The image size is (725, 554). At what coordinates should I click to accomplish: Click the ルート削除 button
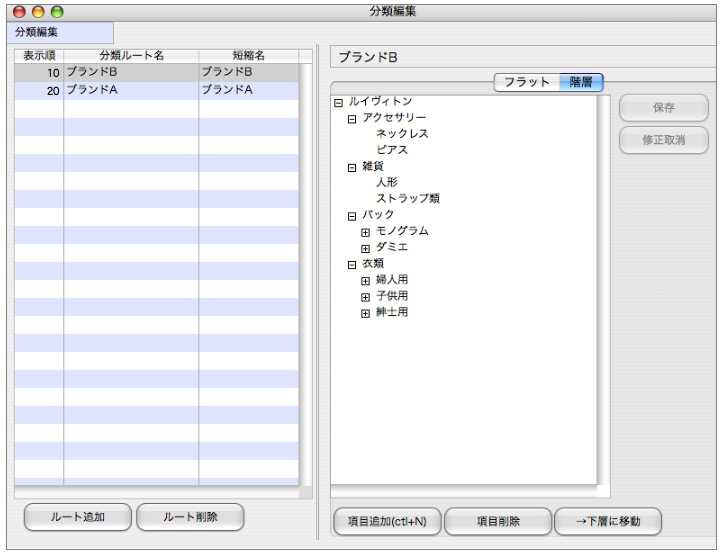(x=190, y=517)
